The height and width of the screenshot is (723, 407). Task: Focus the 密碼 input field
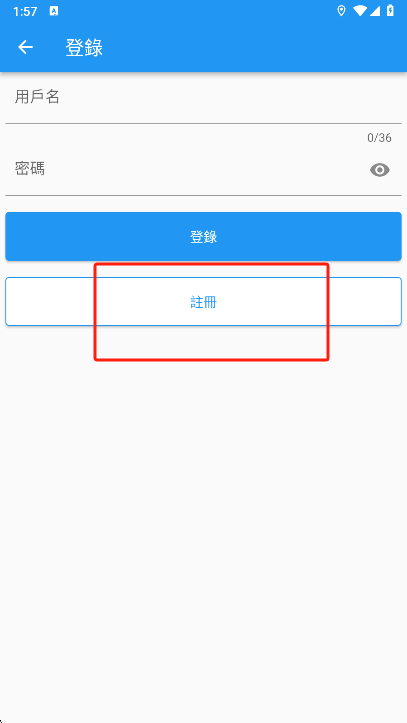[x=203, y=170]
